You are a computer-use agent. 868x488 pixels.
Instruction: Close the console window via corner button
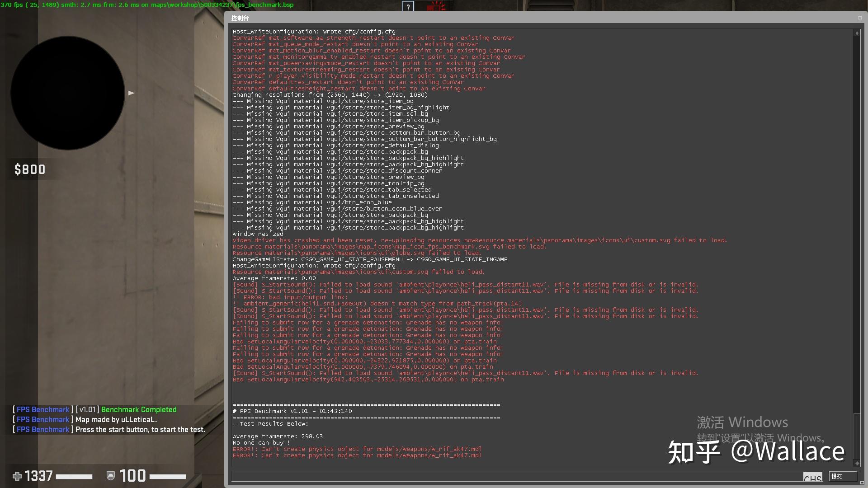point(859,18)
